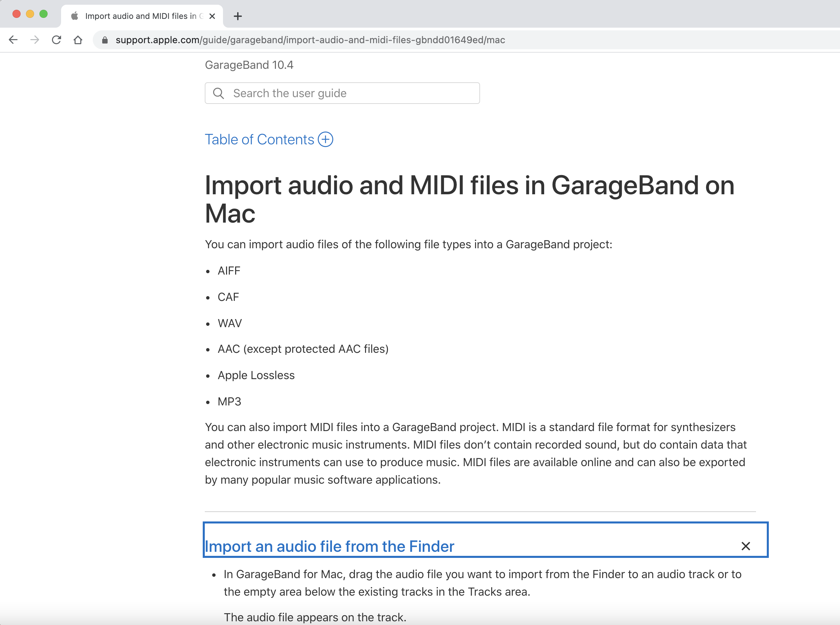Click the green fullscreen window button
The height and width of the screenshot is (625, 840).
[x=44, y=14]
